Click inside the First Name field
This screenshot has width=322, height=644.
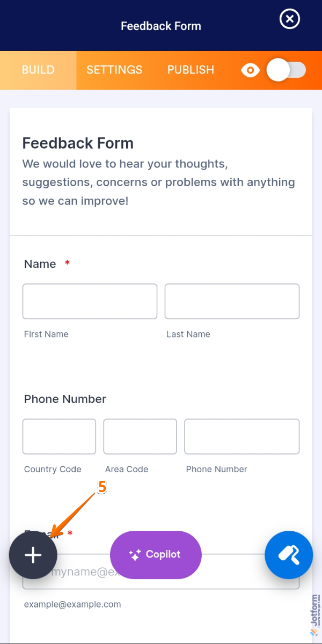tap(90, 301)
